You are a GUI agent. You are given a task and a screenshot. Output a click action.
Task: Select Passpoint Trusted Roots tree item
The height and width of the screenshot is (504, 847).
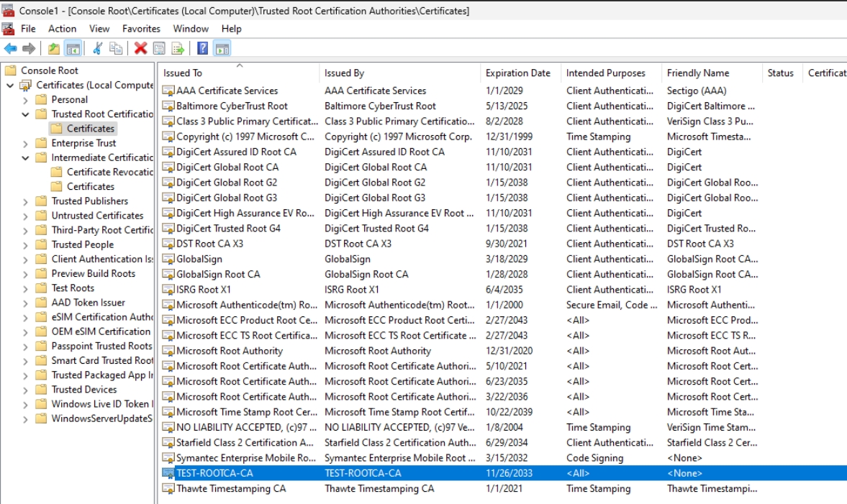[101, 346]
